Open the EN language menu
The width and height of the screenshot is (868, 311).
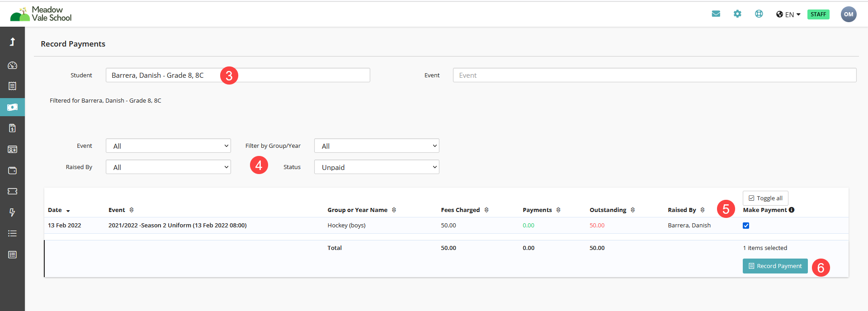pyautogui.click(x=788, y=14)
